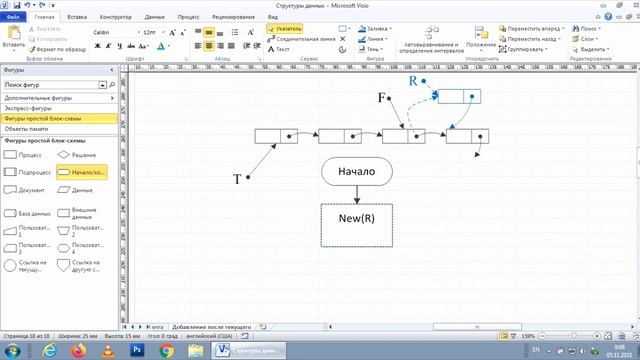Click the Поиск фигур search field

click(51, 85)
